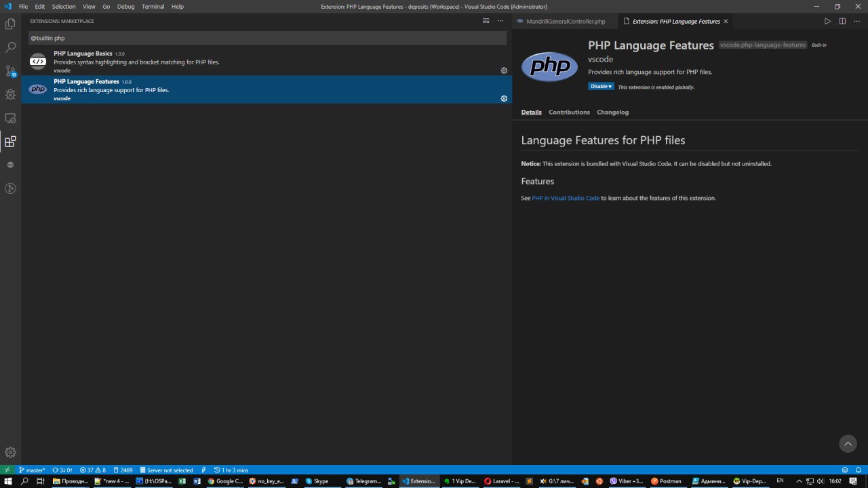The image size is (868, 488).
Task: Open the Terminal menu
Action: click(x=153, y=6)
